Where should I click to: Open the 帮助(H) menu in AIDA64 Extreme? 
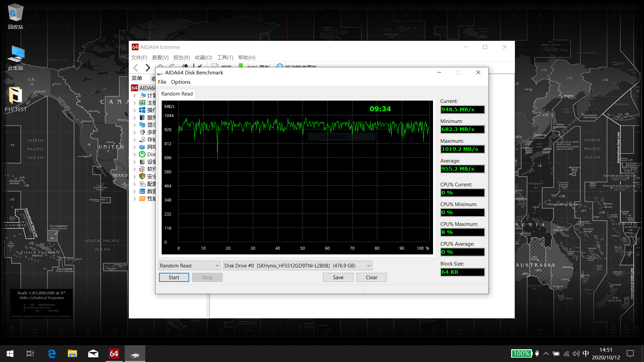click(247, 58)
